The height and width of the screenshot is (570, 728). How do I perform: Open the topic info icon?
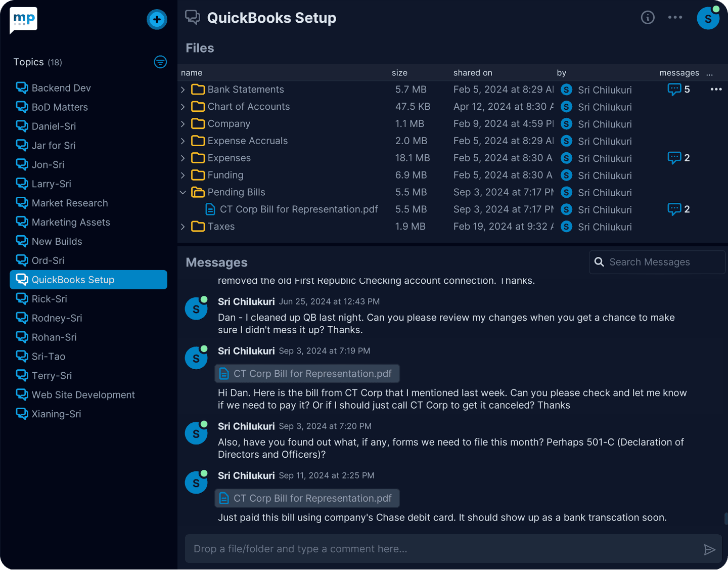pyautogui.click(x=648, y=18)
